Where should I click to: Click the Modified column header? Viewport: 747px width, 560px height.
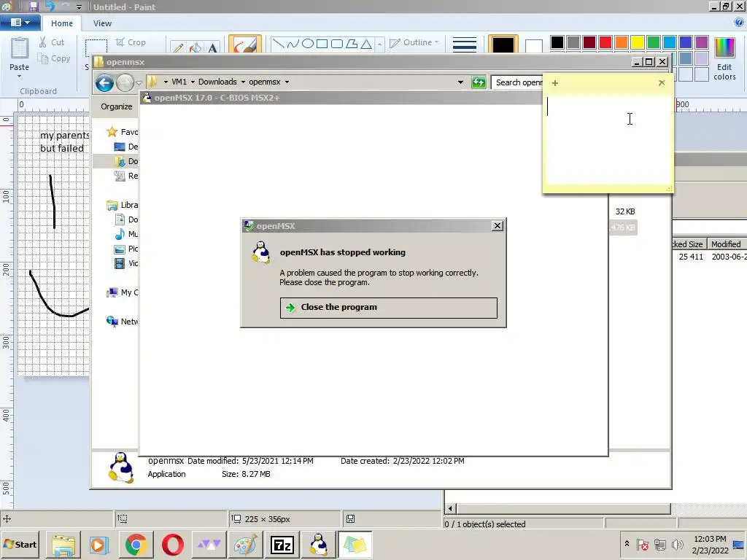pos(727,244)
